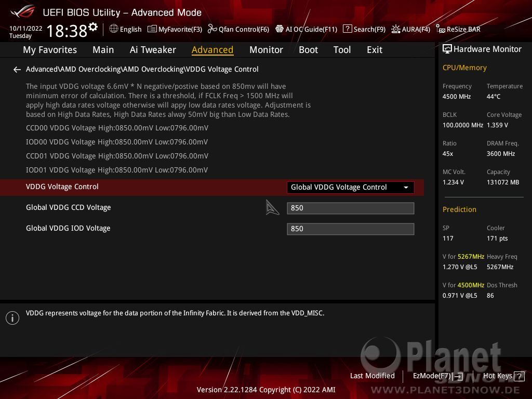Click the 18:38 clock display
This screenshot has width=532, height=399.
(x=67, y=31)
